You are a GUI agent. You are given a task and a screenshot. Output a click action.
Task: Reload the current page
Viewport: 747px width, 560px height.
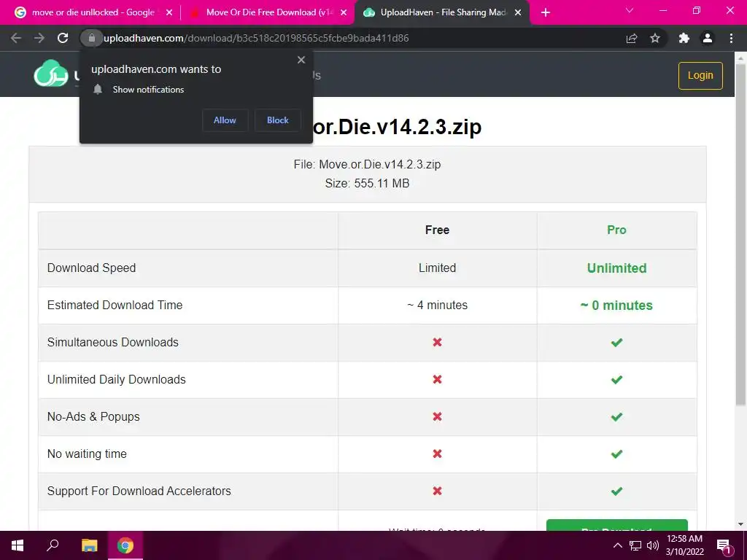(x=63, y=38)
